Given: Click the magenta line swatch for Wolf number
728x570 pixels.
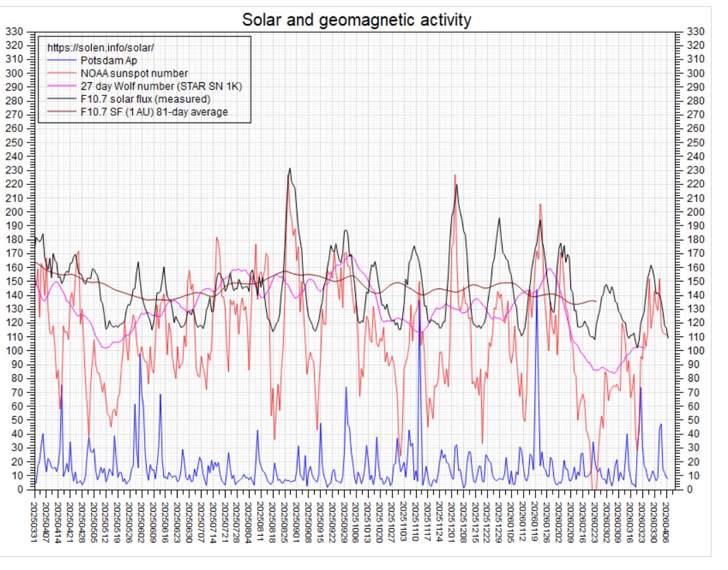Looking at the screenshot, I should [x=61, y=86].
